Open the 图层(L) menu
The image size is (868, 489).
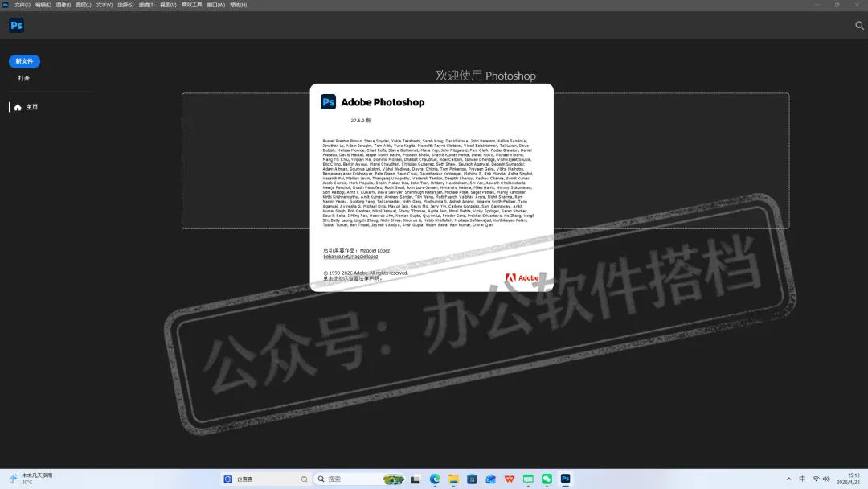point(83,5)
